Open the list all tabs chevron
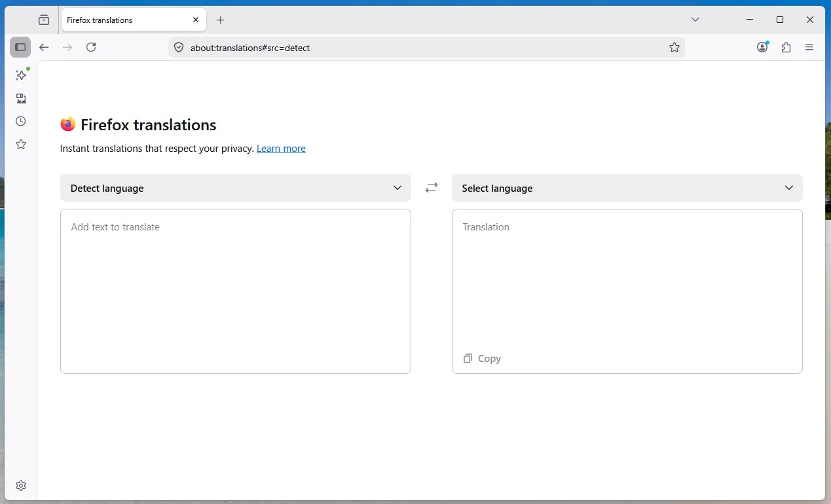The height and width of the screenshot is (504, 831). click(695, 20)
